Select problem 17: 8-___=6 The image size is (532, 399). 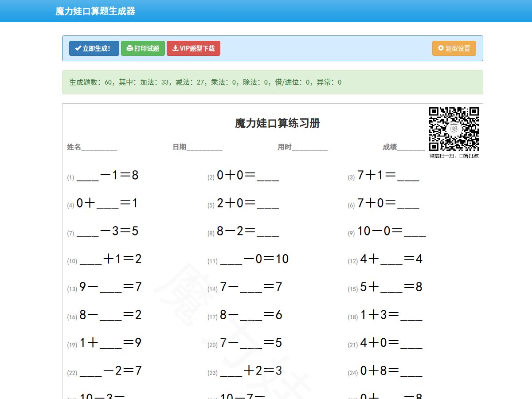(245, 315)
